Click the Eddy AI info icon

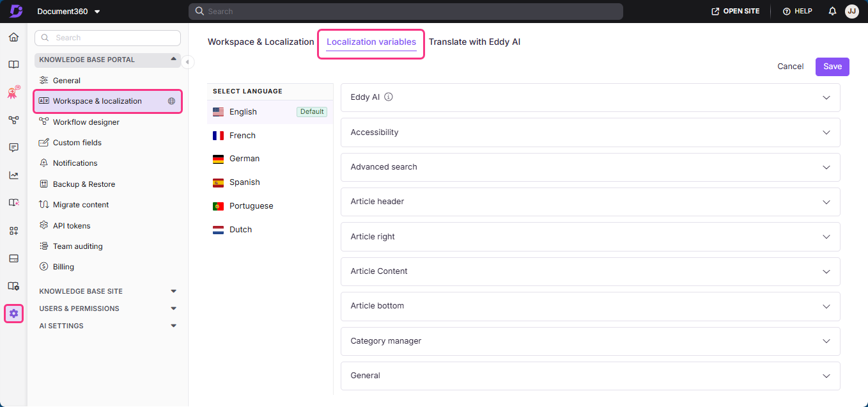388,97
